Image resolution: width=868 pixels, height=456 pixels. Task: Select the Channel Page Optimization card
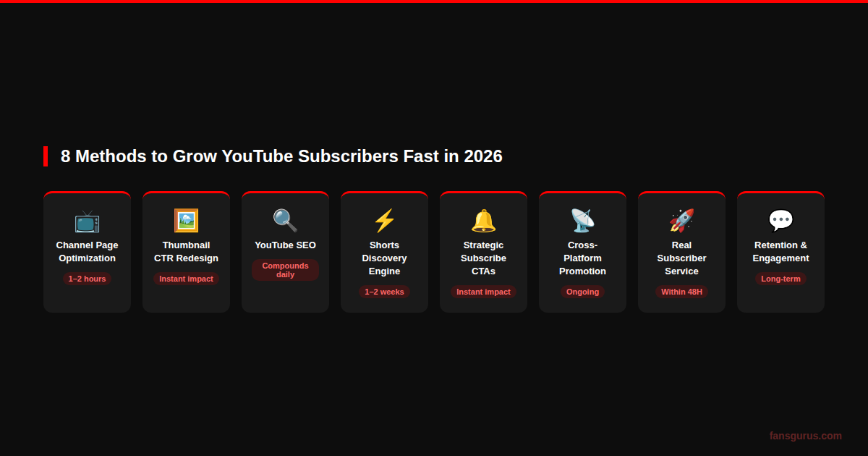(87, 251)
